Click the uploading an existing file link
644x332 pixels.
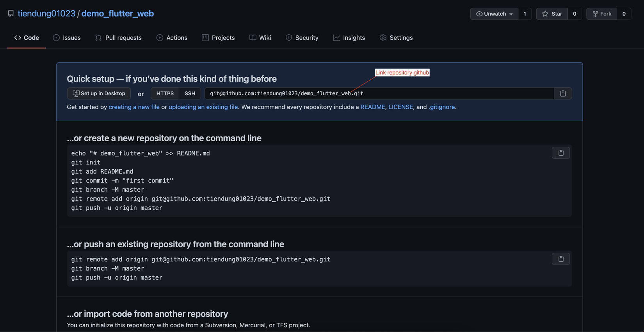203,107
